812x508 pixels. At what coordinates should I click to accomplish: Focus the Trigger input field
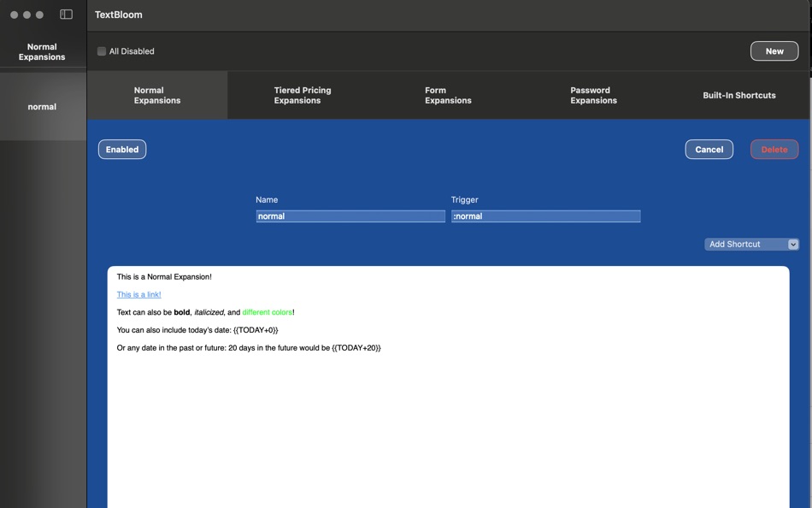point(546,216)
